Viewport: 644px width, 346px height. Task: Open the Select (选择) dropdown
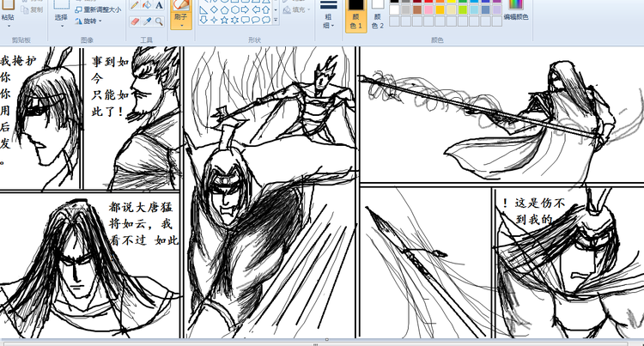coord(61,17)
